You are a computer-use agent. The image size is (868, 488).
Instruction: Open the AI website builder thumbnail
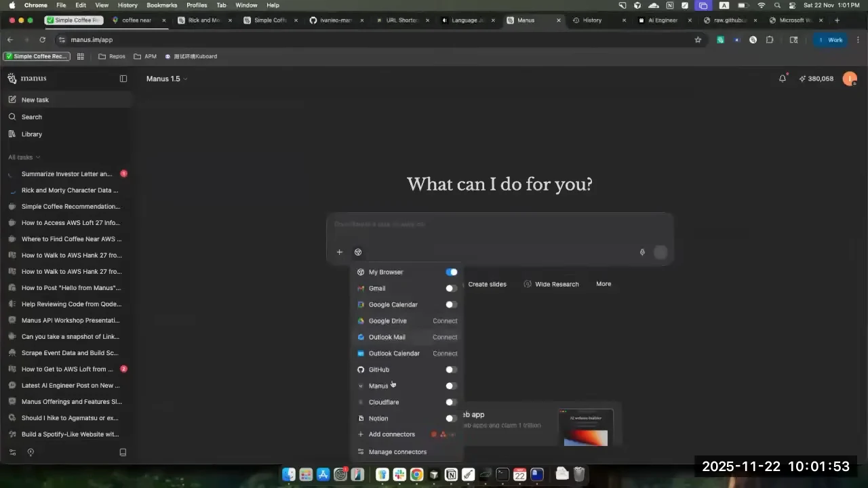(x=586, y=428)
